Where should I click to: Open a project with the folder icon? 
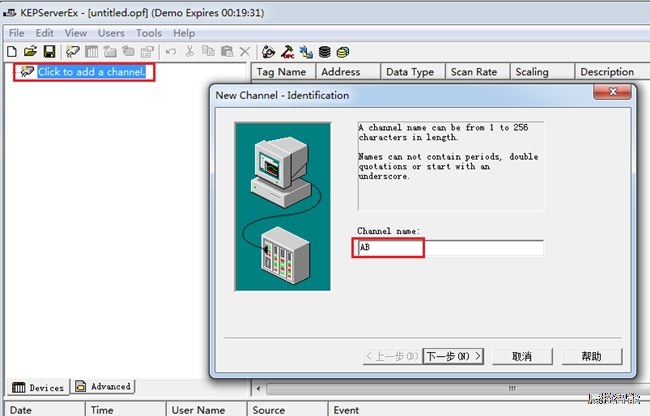tap(30, 51)
